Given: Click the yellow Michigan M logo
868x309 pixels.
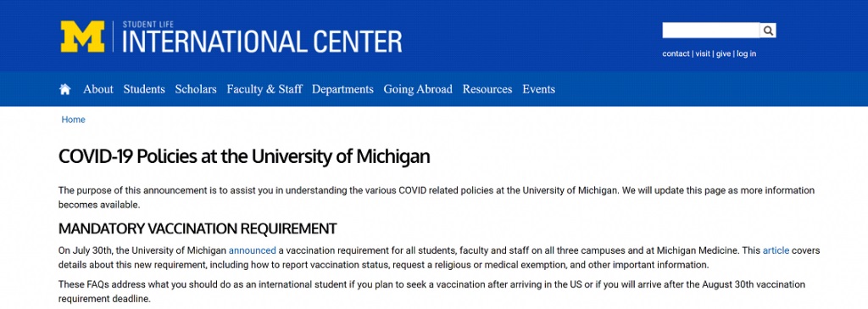Looking at the screenshot, I should [x=82, y=37].
